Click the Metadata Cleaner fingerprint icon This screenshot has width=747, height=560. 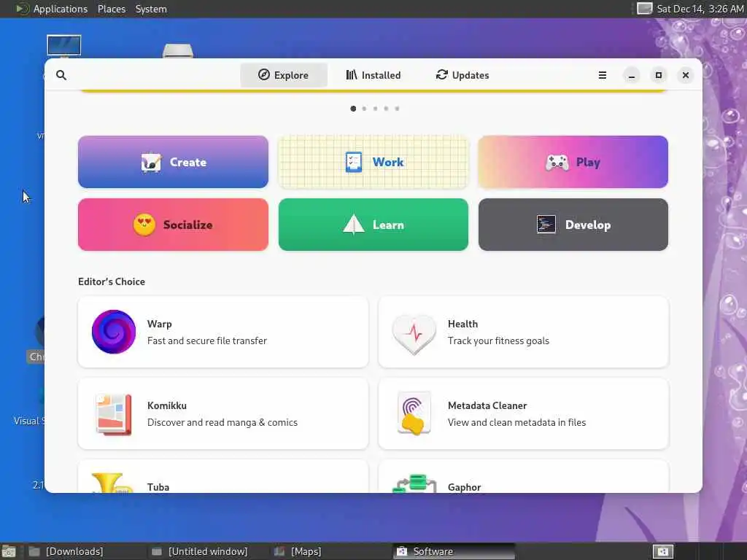(x=414, y=414)
